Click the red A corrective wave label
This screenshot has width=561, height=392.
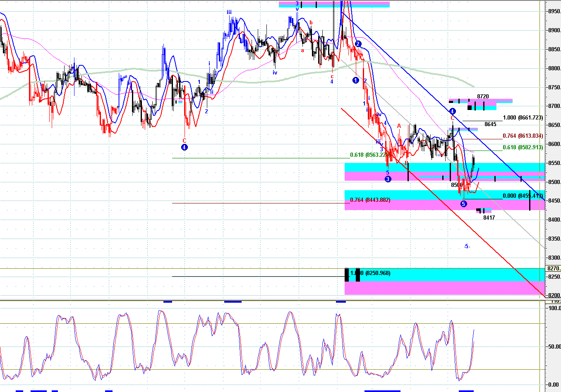click(399, 126)
